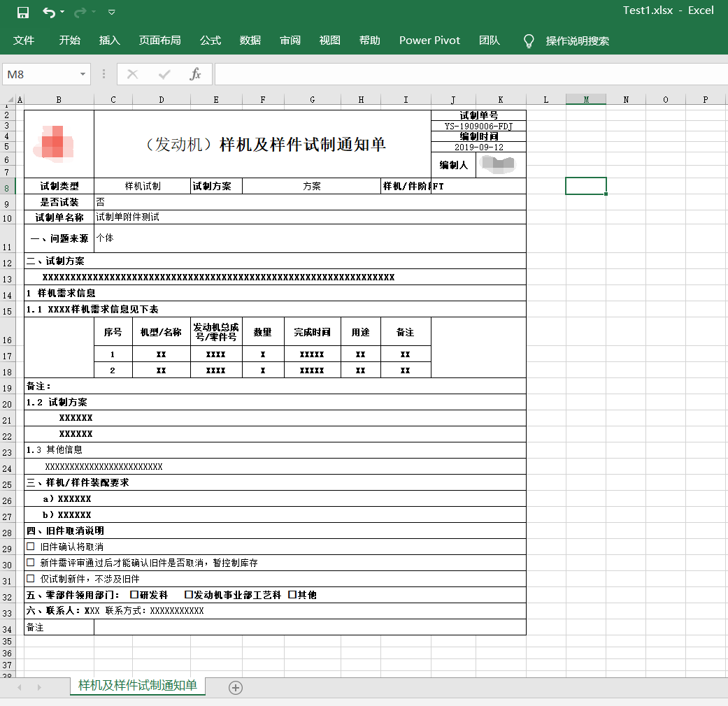Click the red company logo image
728x706 pixels.
click(x=53, y=144)
